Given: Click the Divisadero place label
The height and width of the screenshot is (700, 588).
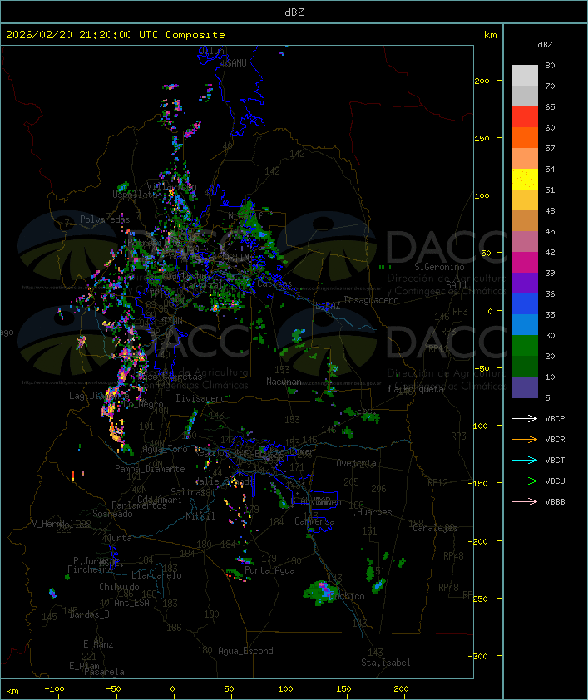Looking at the screenshot, I should point(201,398).
